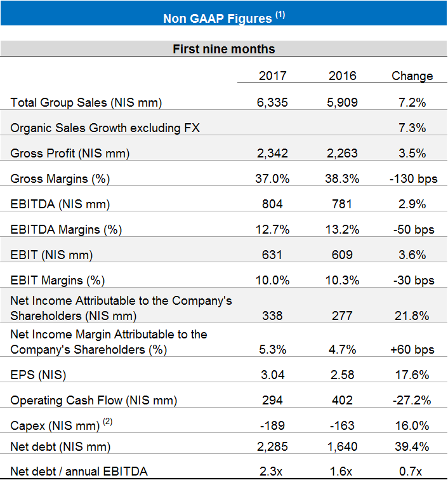The image size is (448, 480).
Task: Select the -130 bps gross margin change
Action: pyautogui.click(x=412, y=178)
